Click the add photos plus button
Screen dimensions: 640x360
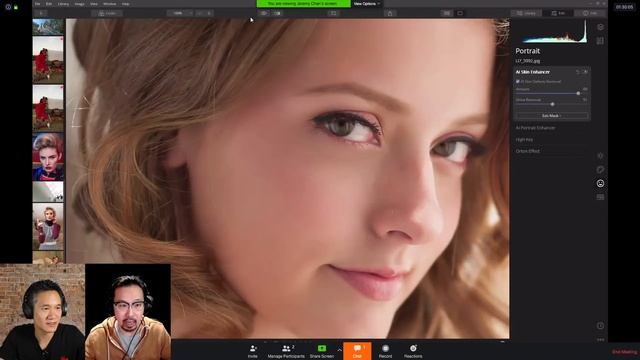coord(41,13)
